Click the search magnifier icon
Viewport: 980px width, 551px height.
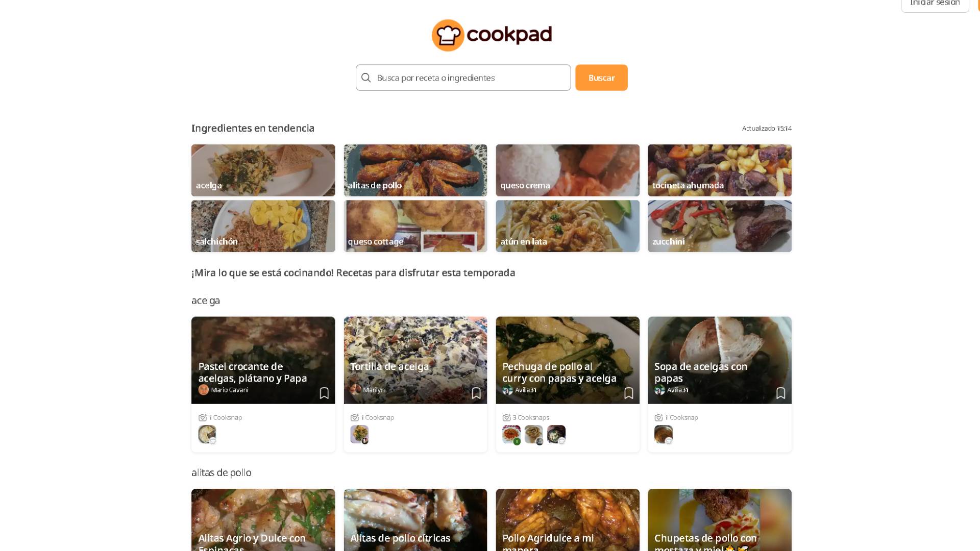pyautogui.click(x=366, y=78)
